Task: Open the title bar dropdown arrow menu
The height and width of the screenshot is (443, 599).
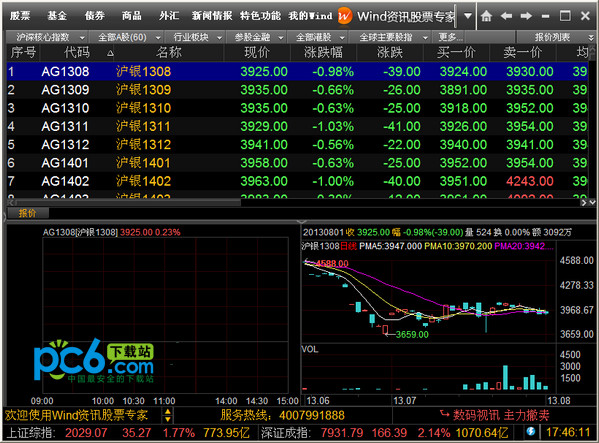Action: [468, 16]
